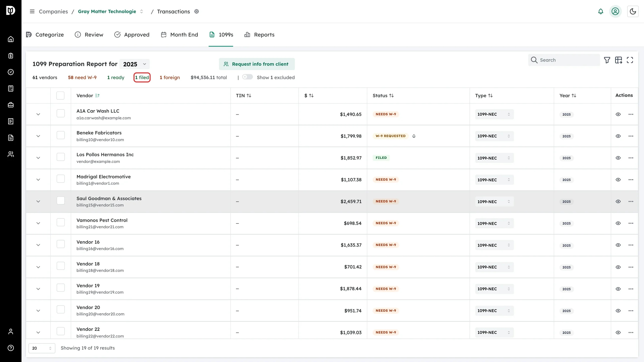Viewport: 644px width, 362px height.
Task: Expand the Madrigal Electromotive row
Action: point(38,180)
